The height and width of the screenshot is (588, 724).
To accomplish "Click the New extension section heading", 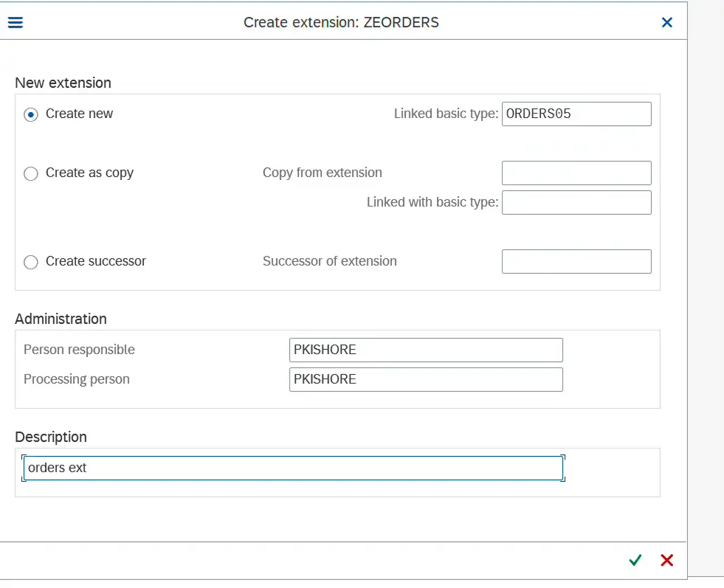I will (63, 83).
